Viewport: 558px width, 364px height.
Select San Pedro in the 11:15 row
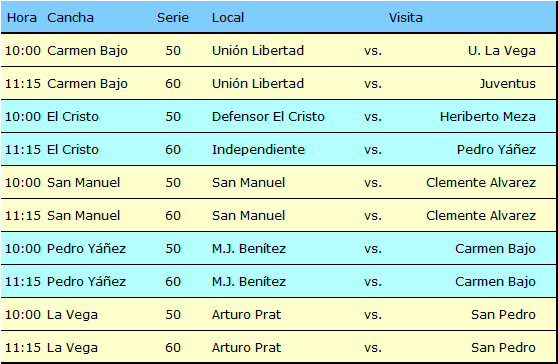(x=503, y=348)
